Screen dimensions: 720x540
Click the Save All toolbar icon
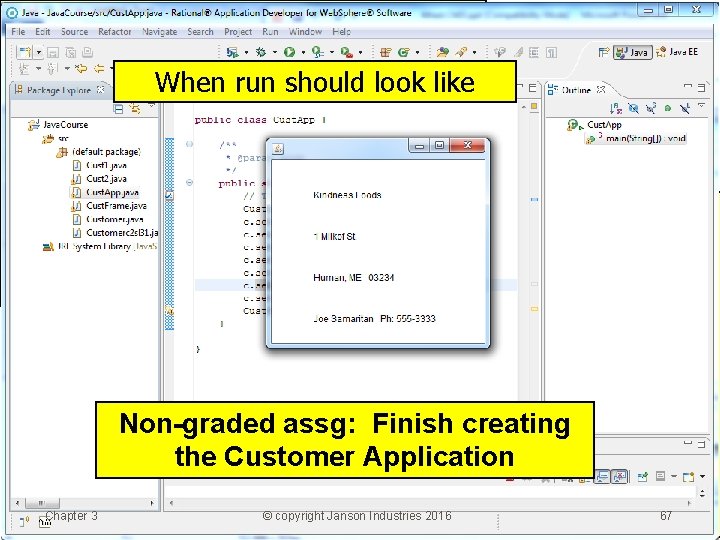[x=71, y=53]
